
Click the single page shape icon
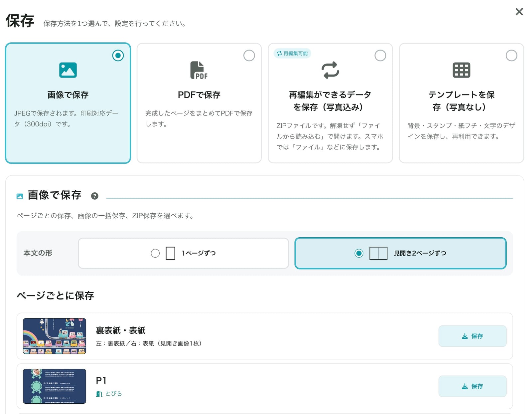coord(171,253)
